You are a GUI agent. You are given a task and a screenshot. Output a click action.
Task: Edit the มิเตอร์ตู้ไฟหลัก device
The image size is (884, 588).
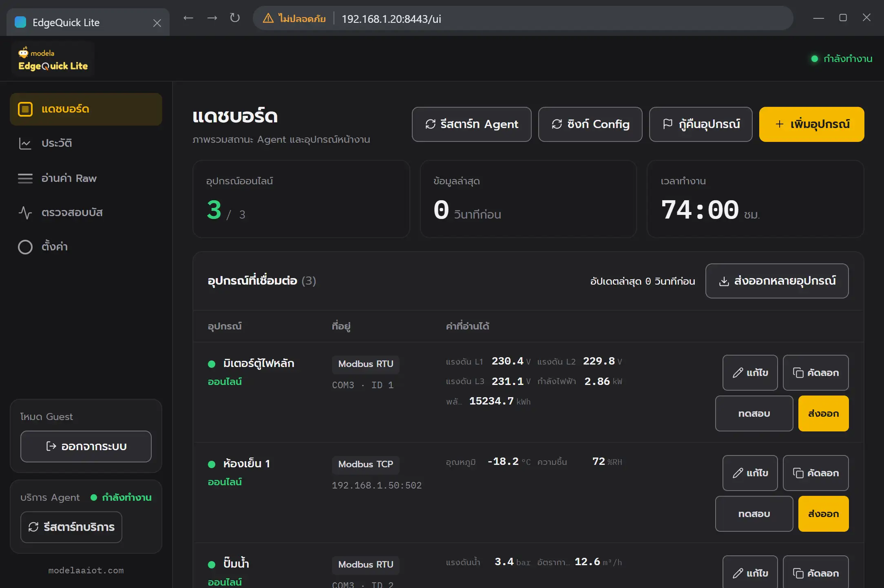click(x=750, y=373)
